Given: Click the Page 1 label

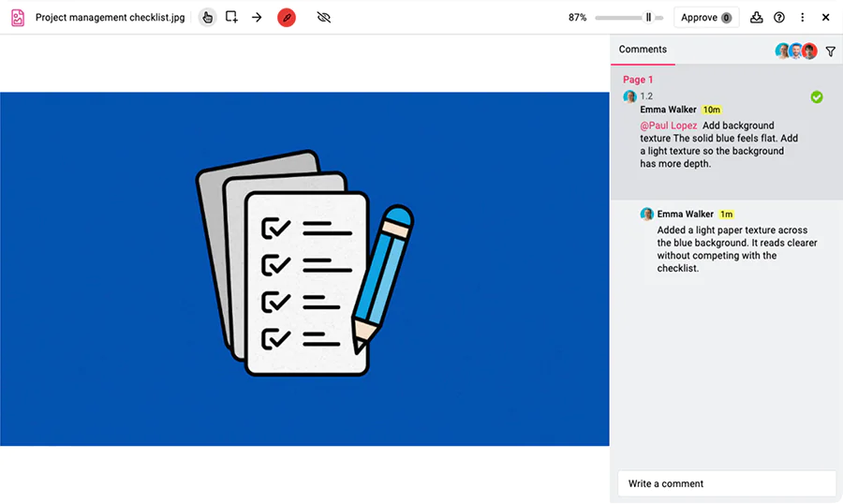Looking at the screenshot, I should pyautogui.click(x=638, y=80).
